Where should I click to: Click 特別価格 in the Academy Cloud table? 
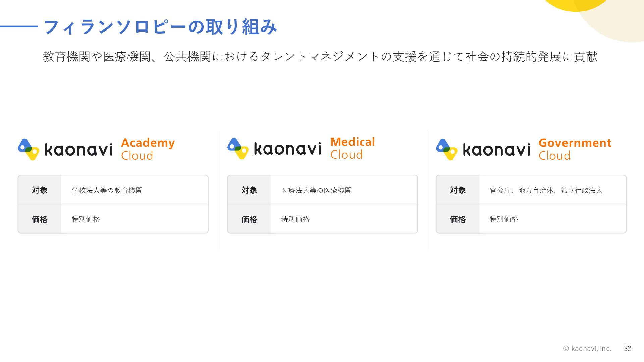coord(86,219)
